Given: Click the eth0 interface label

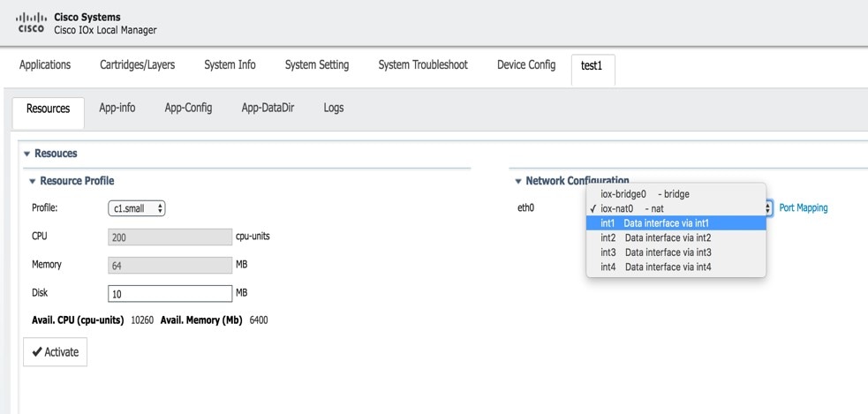Looking at the screenshot, I should point(526,208).
